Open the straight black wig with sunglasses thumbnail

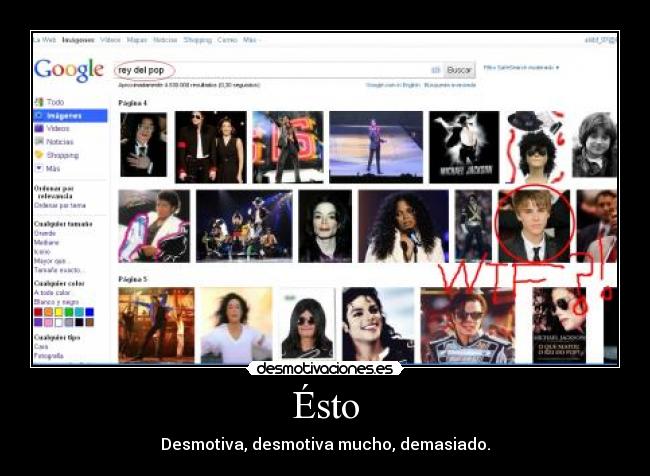tap(307, 325)
